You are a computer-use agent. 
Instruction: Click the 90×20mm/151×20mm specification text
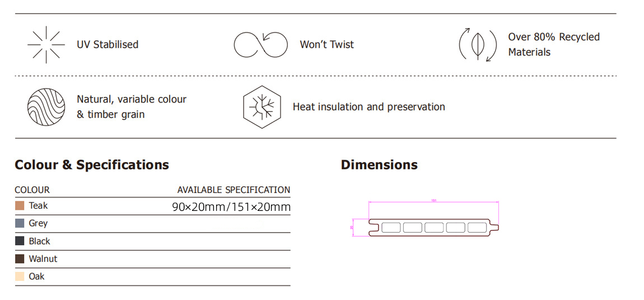[x=231, y=207]
